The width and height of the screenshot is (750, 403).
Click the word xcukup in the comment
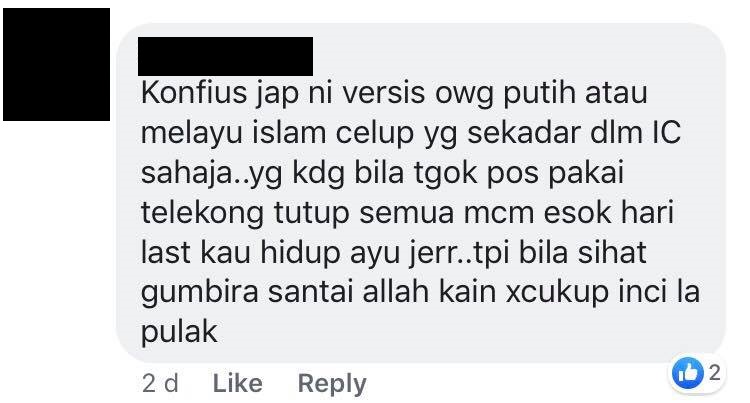click(557, 293)
